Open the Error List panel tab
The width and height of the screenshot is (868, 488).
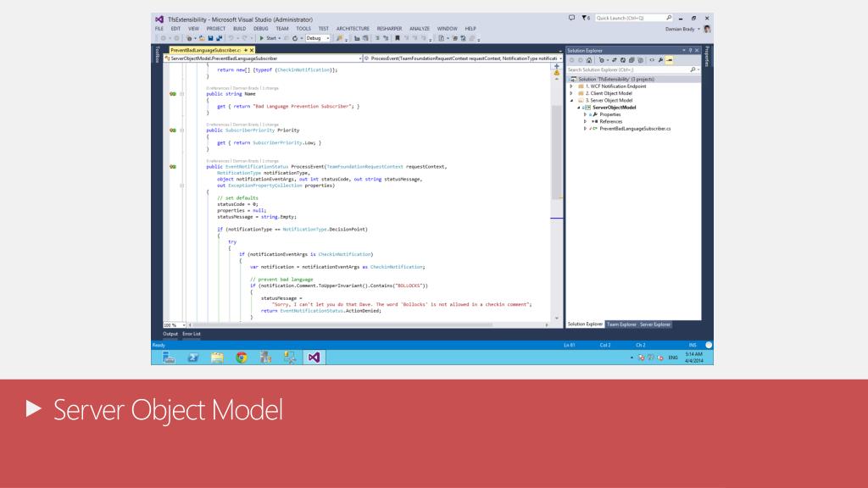point(192,334)
